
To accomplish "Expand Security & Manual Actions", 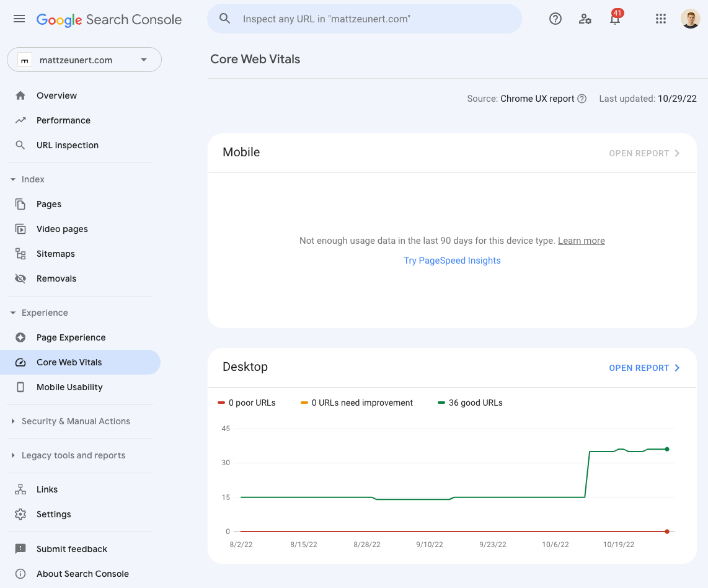I will point(13,421).
